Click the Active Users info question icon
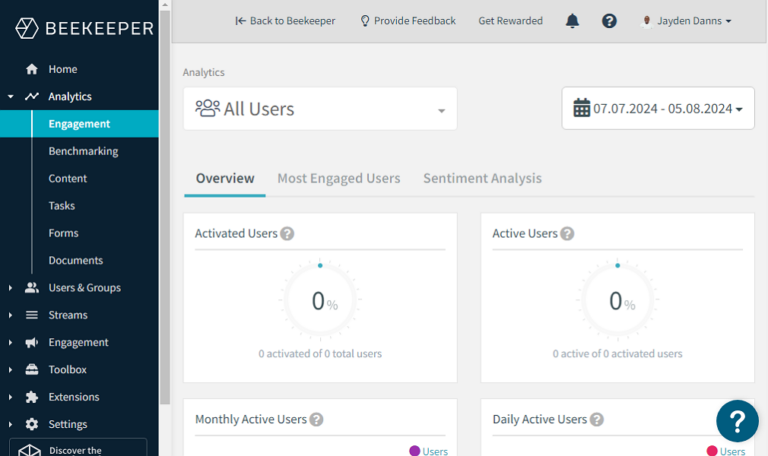This screenshot has height=456, width=768. point(567,234)
